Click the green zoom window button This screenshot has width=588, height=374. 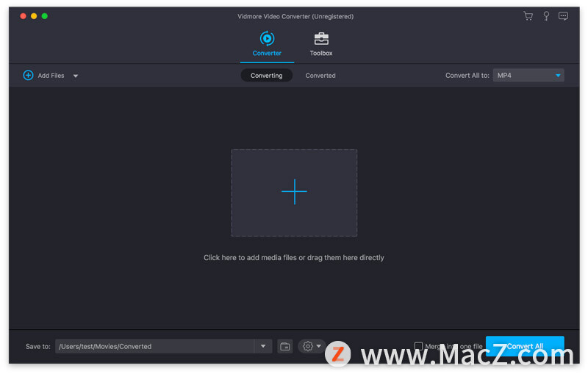pos(45,16)
